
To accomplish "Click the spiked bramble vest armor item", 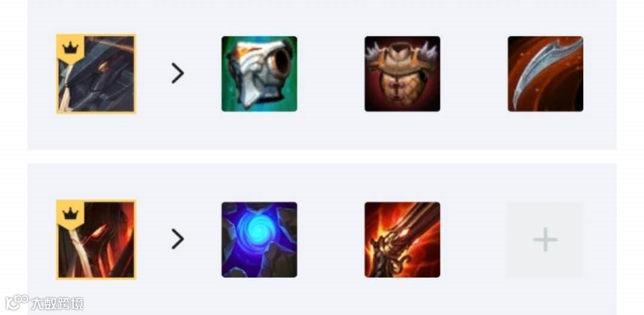I will 402,74.
